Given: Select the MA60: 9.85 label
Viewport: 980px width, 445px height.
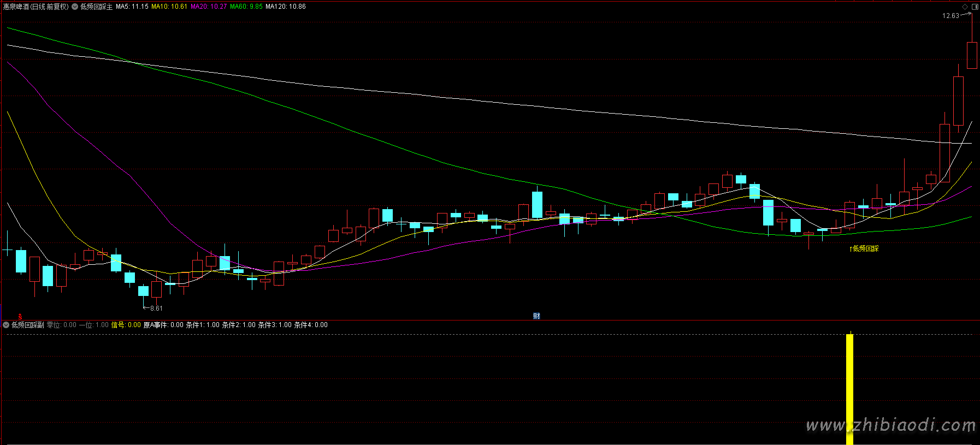Looking at the screenshot, I should (246, 7).
